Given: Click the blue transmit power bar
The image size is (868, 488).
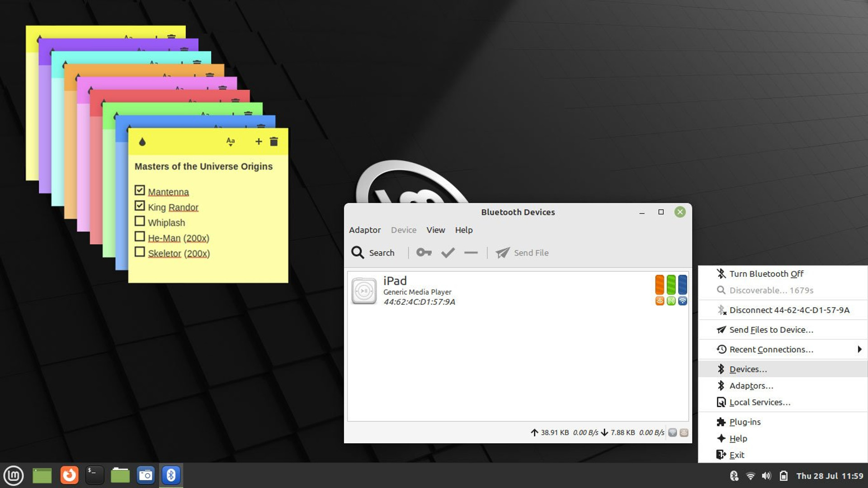Looking at the screenshot, I should click(x=682, y=284).
